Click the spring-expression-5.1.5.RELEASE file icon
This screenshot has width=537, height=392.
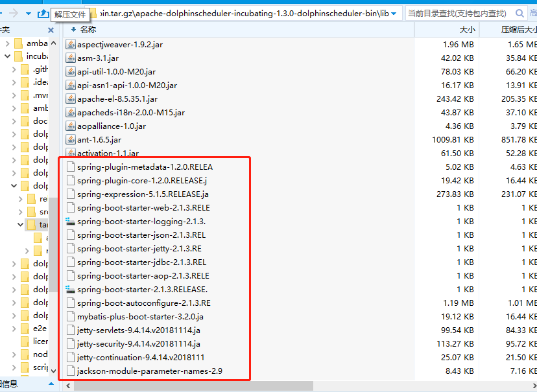pos(71,194)
